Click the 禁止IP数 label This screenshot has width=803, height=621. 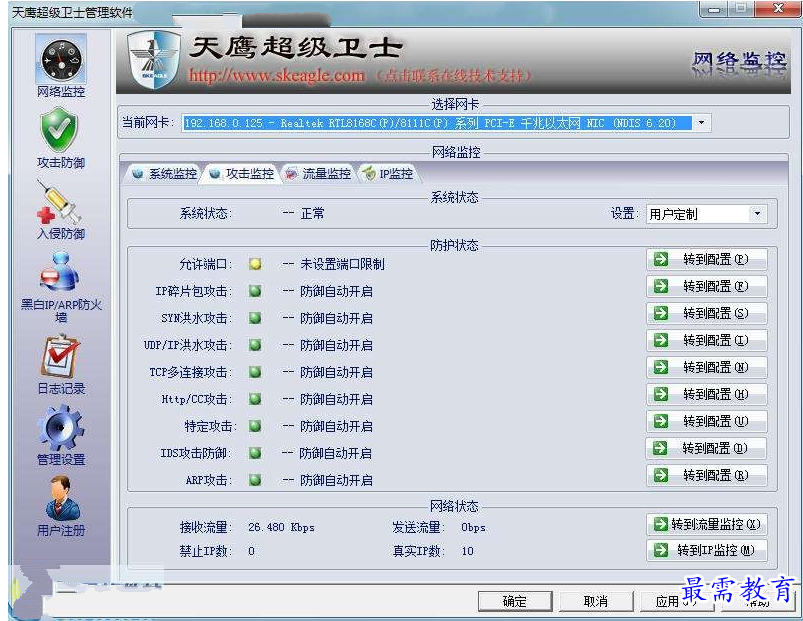(204, 551)
